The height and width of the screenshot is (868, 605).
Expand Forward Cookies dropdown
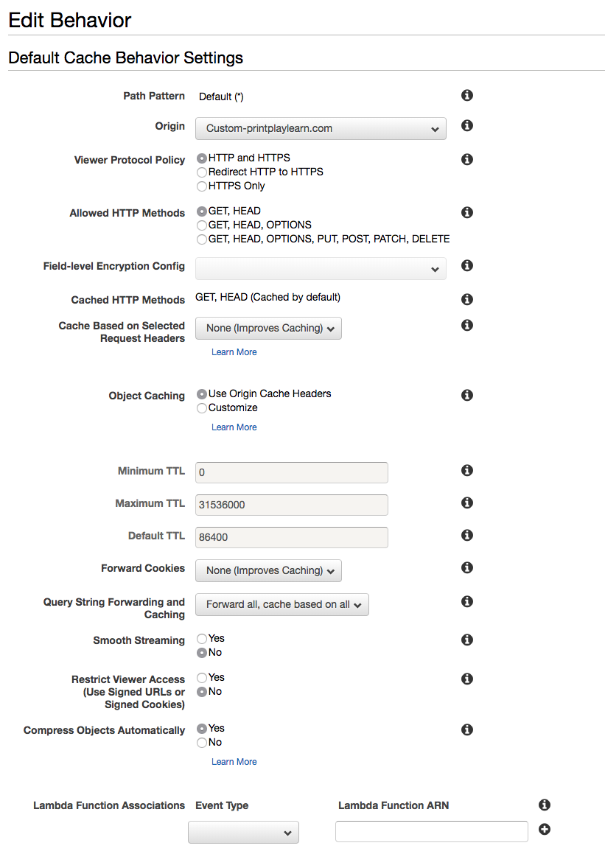[268, 570]
